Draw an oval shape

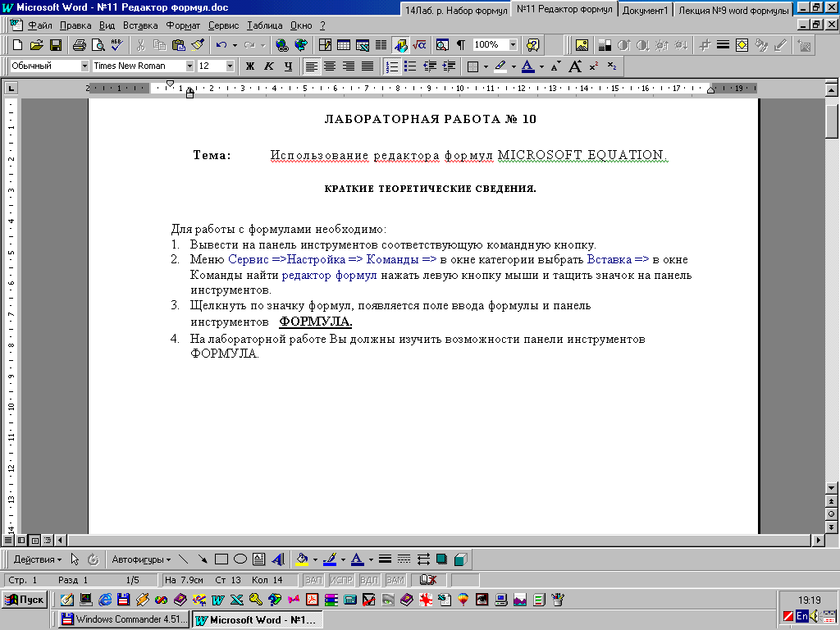coord(240,559)
